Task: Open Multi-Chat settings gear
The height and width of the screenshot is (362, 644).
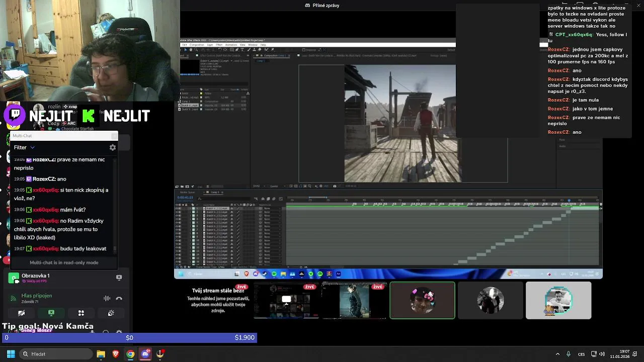Action: click(113, 147)
